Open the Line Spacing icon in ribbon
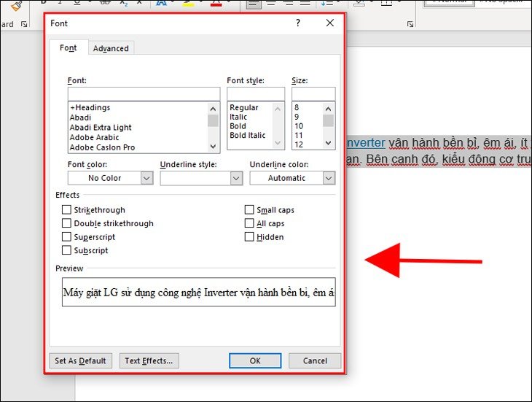532x402 pixels. (327, 4)
